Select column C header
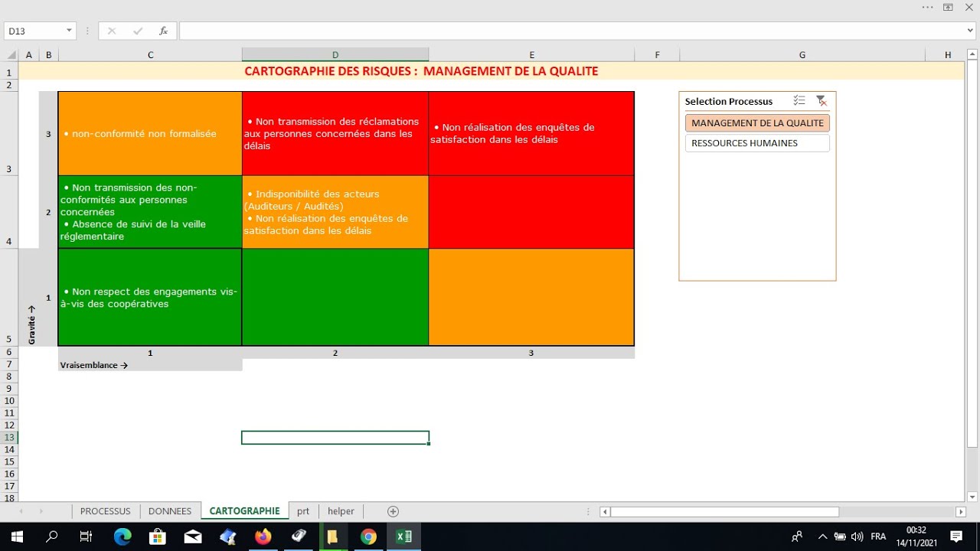 pyautogui.click(x=150, y=55)
